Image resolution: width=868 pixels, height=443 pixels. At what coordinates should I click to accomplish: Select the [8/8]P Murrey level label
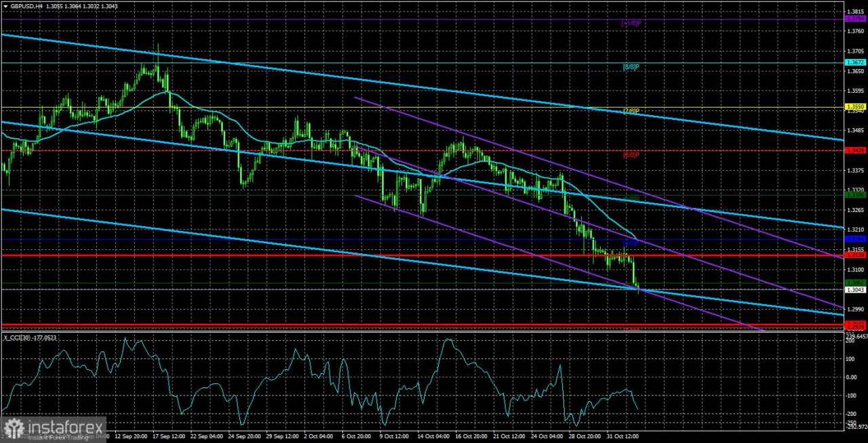coord(631,66)
